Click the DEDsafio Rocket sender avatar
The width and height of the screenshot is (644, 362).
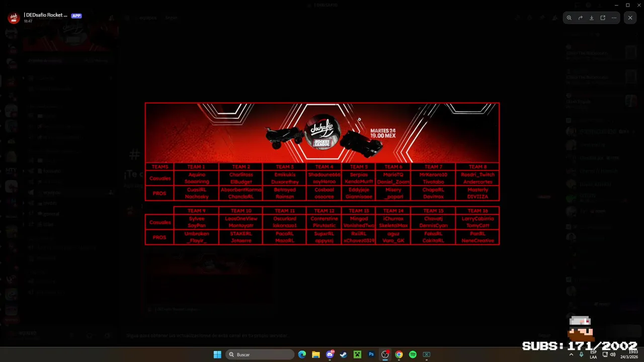coord(14,18)
